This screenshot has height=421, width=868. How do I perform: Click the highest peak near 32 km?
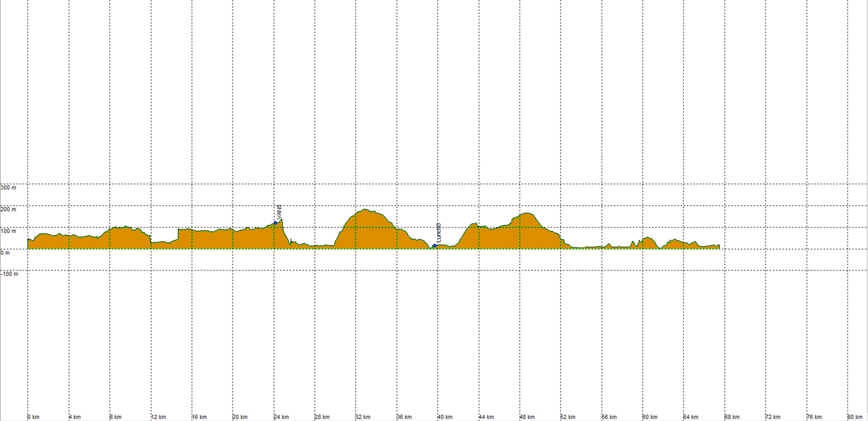pyautogui.click(x=365, y=209)
